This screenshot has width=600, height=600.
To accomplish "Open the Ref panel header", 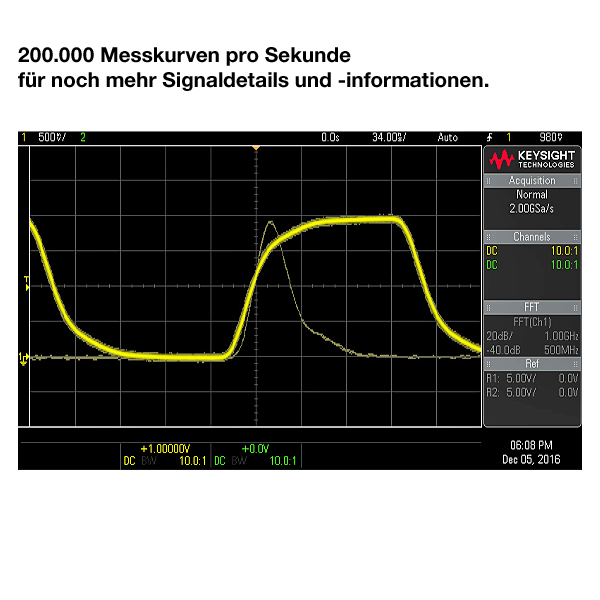I will pyautogui.click(x=532, y=363).
